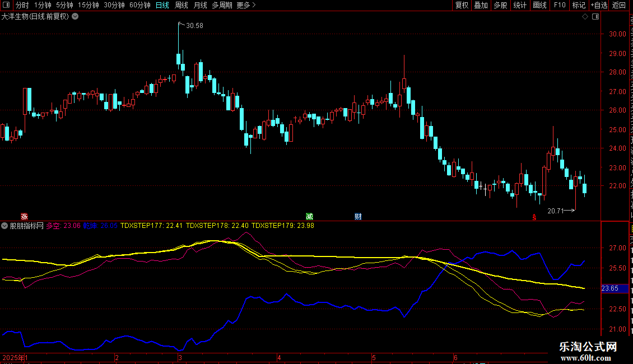The image size is (633, 364).
Task: Add stock via +自选 button
Action: (x=599, y=5)
